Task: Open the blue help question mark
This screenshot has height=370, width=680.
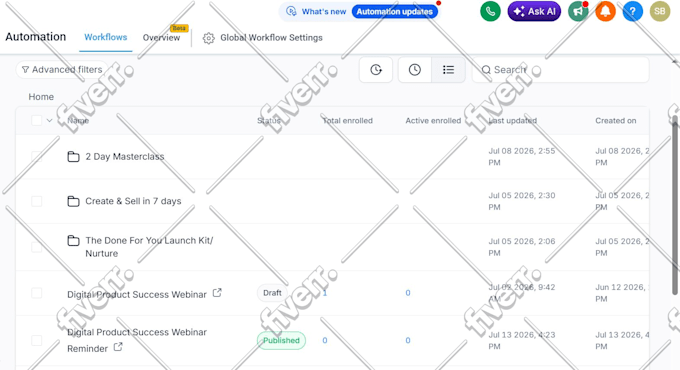Action: tap(632, 11)
